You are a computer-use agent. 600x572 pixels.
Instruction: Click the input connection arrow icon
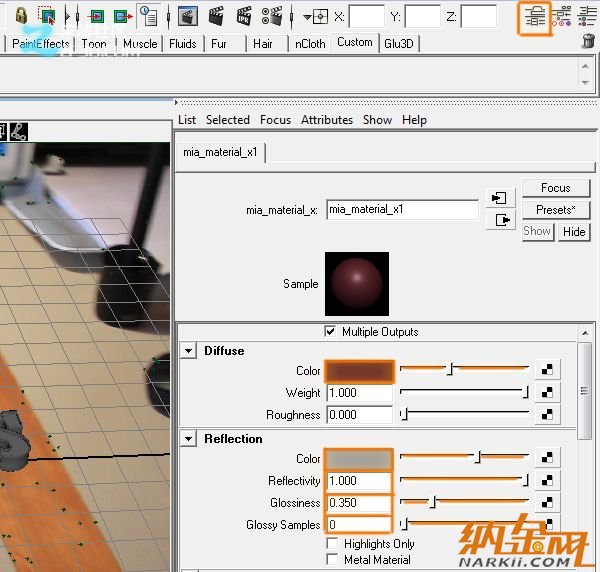pyautogui.click(x=500, y=198)
